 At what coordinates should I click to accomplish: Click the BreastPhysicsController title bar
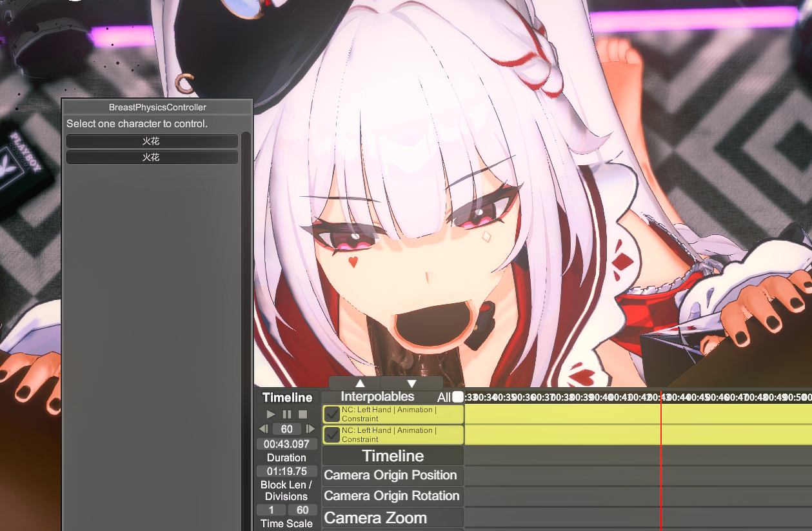(x=157, y=107)
